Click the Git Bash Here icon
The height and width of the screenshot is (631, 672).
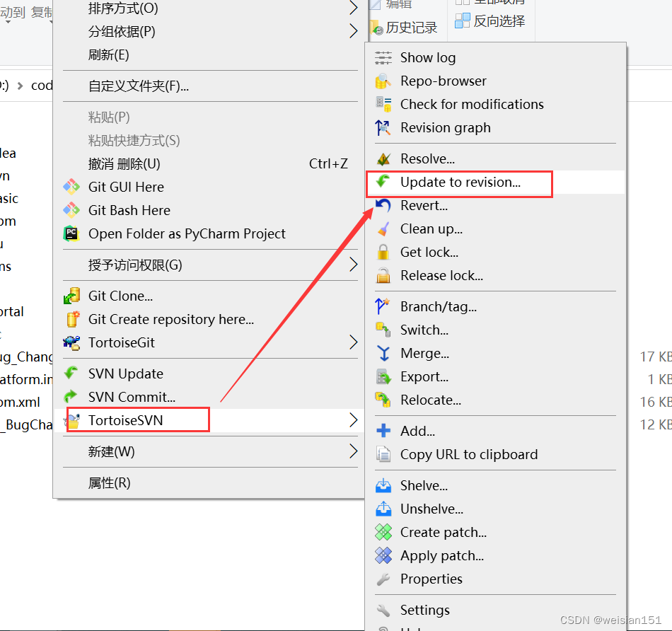71,210
